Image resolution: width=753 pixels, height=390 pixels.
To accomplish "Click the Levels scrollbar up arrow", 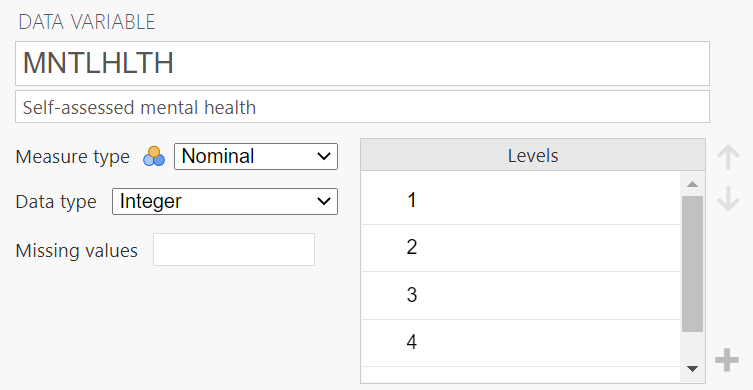I will [692, 184].
